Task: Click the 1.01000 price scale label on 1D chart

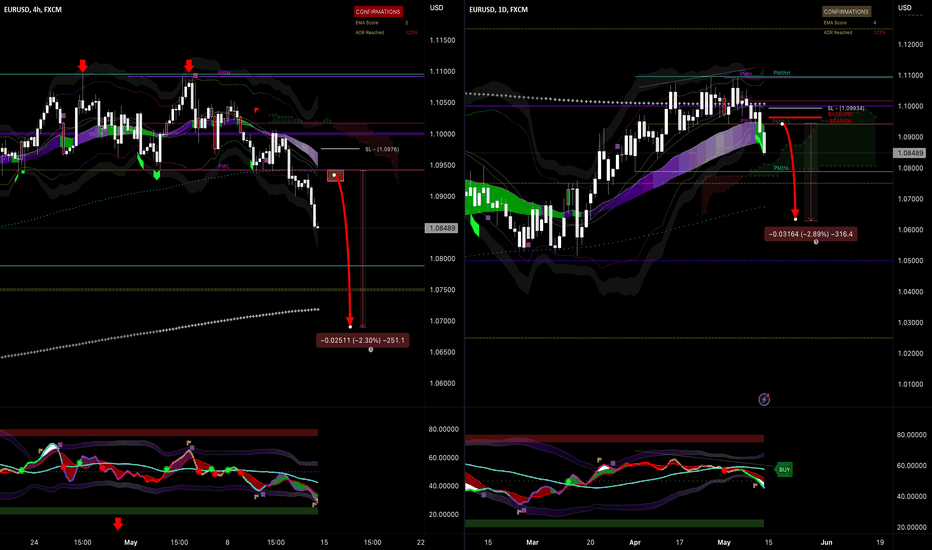Action: click(x=910, y=385)
